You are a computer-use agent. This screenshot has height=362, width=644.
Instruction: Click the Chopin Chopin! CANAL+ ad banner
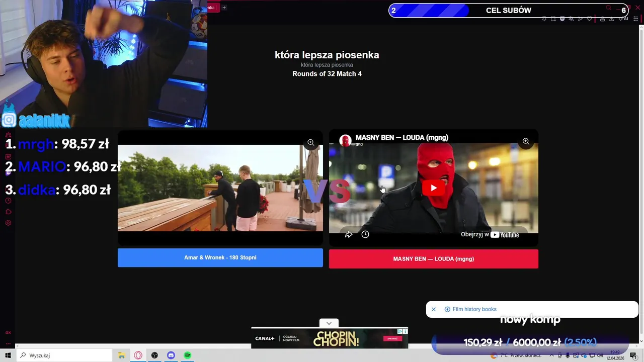coord(330,339)
